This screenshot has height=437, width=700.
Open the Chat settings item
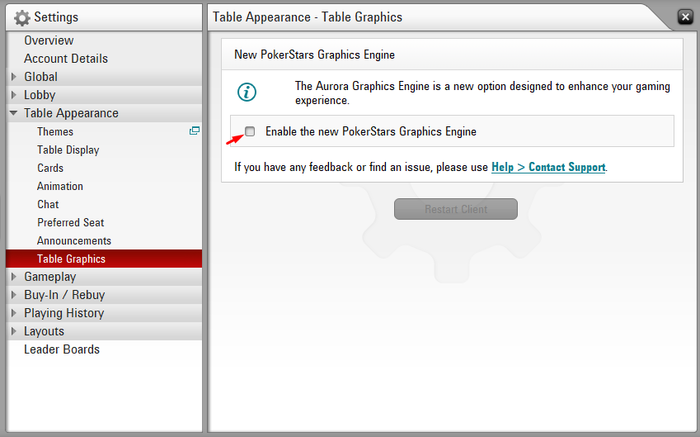(48, 204)
